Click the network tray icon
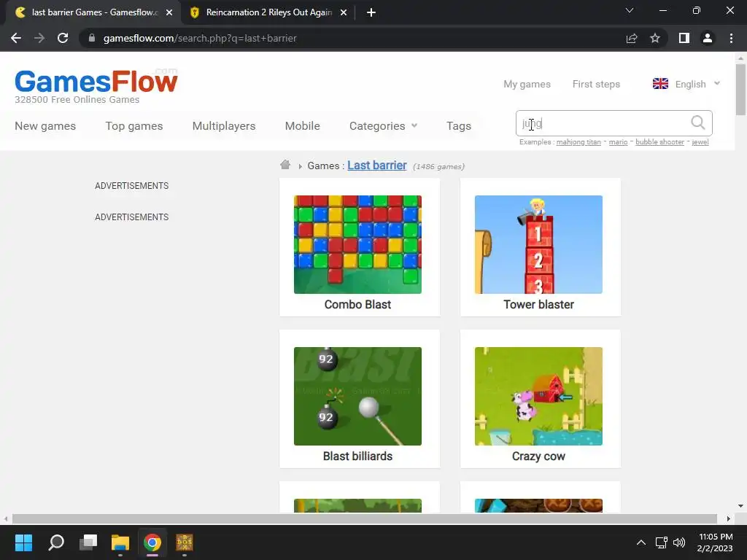Screen dimensions: 747x560 [661, 542]
